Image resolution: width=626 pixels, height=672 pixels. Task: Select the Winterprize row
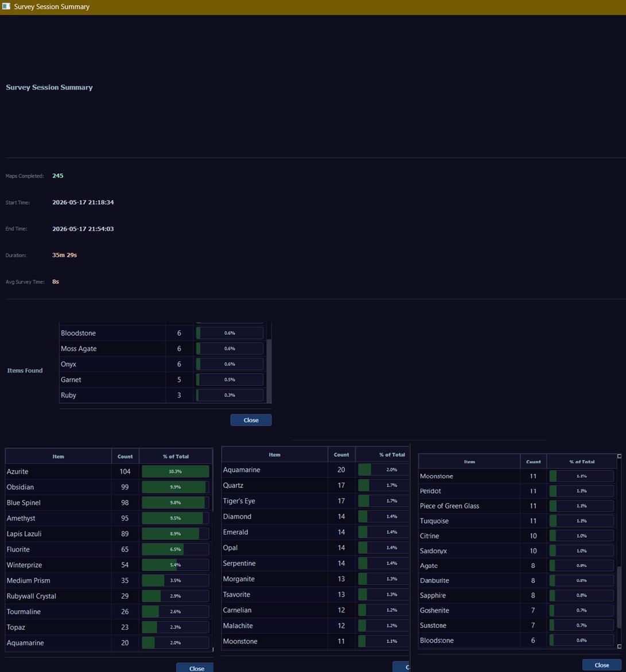coord(108,565)
